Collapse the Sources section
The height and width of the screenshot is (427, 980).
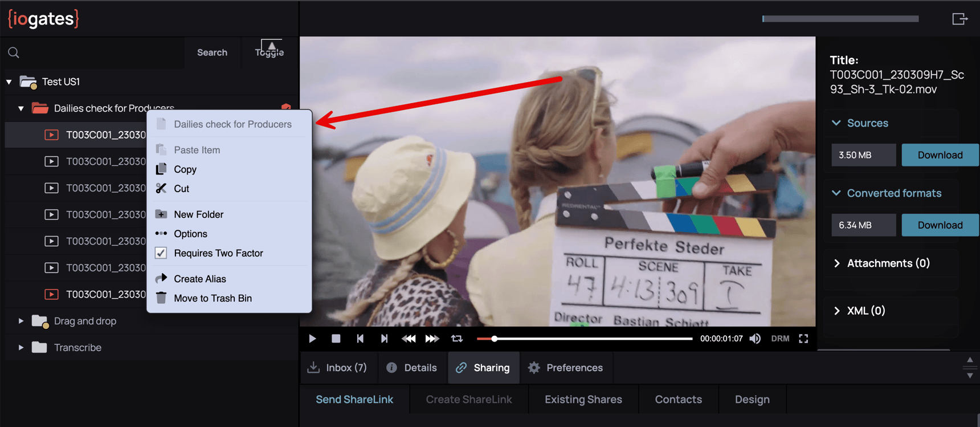(x=836, y=123)
